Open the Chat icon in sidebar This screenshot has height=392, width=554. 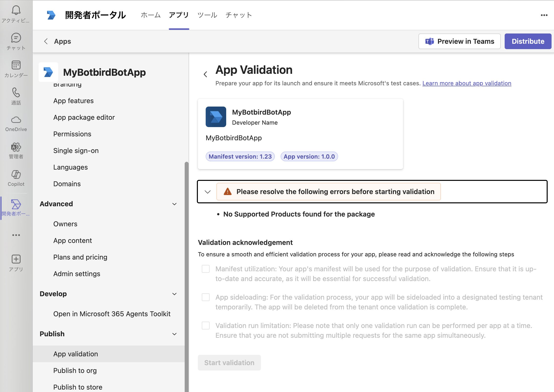click(16, 38)
